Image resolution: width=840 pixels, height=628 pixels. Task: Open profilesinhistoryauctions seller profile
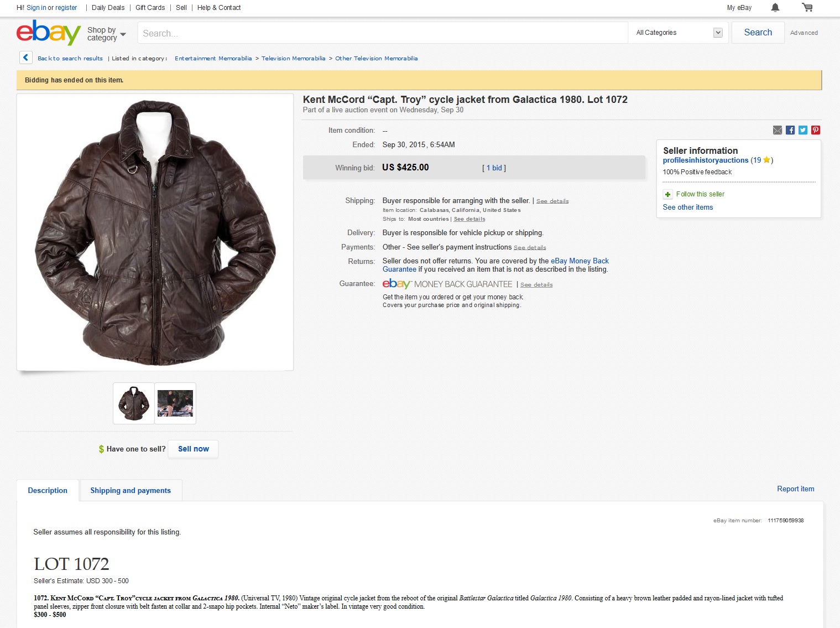click(706, 160)
